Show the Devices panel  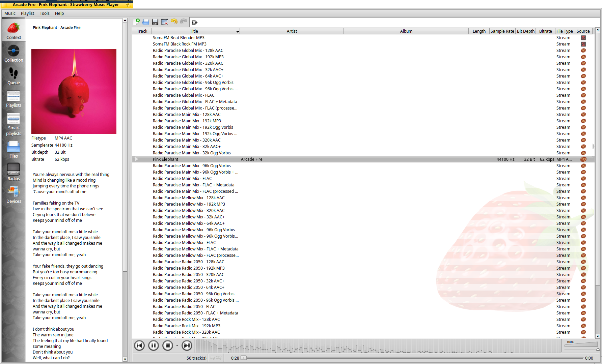click(x=13, y=195)
